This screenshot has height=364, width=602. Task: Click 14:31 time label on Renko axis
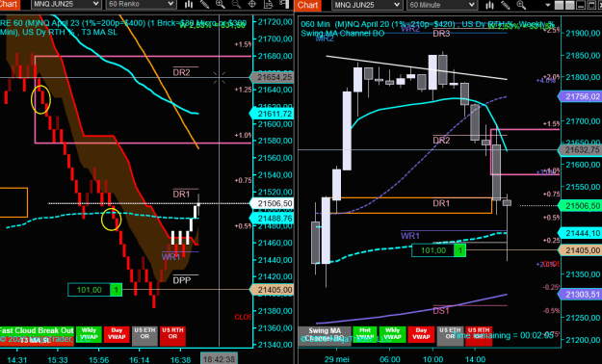(x=17, y=359)
